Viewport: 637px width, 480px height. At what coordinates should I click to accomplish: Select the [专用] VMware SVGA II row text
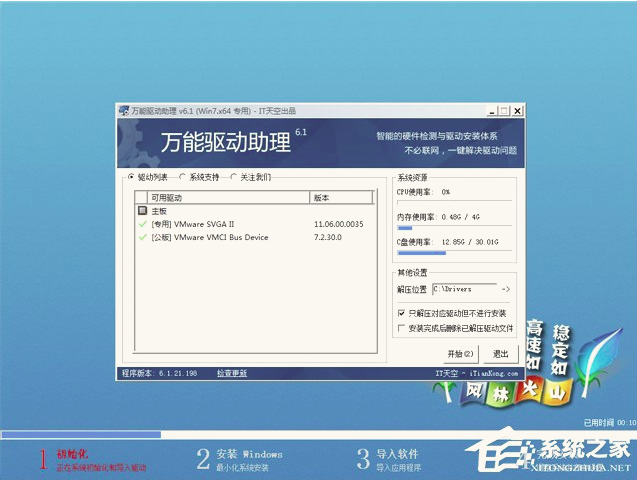tap(193, 224)
